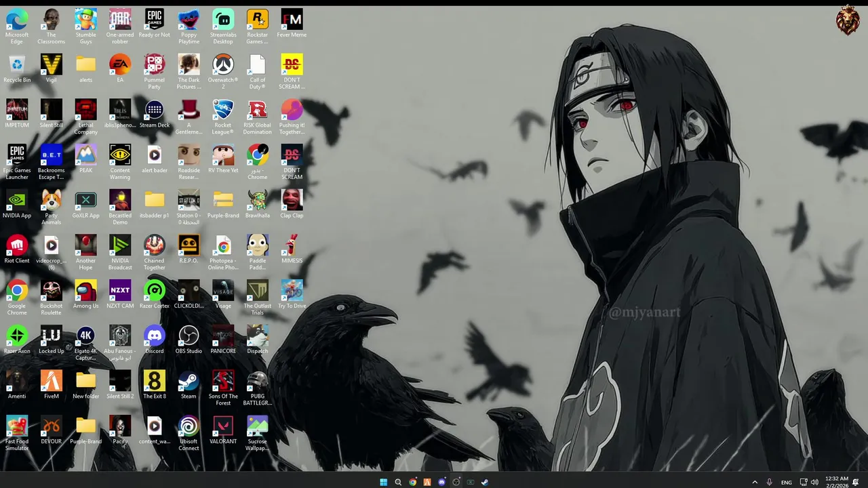
Task: Launch Dispatch desktop icon
Action: [257, 340]
